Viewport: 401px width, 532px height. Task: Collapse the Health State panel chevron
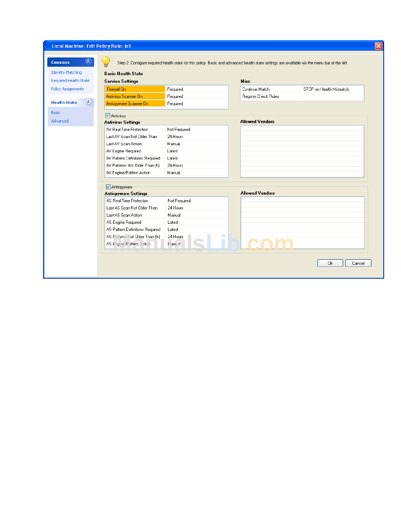(88, 102)
